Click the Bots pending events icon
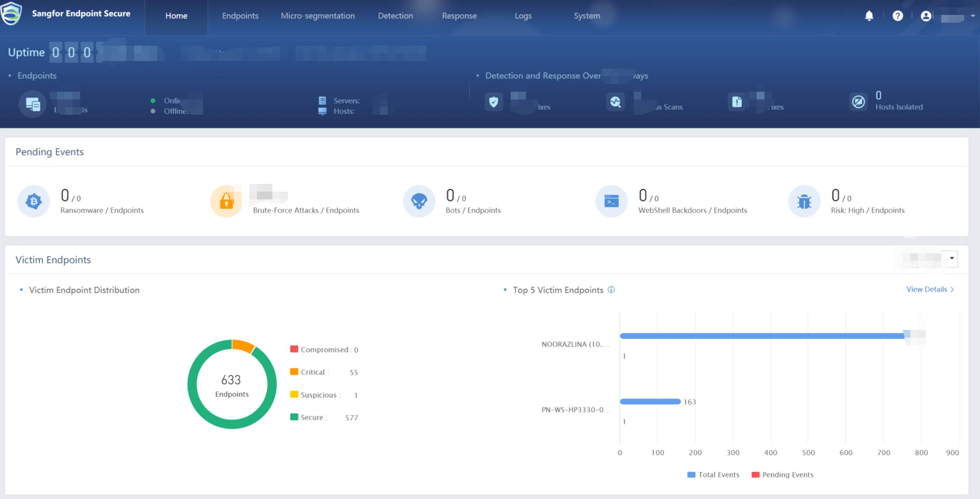980x499 pixels. pyautogui.click(x=419, y=201)
